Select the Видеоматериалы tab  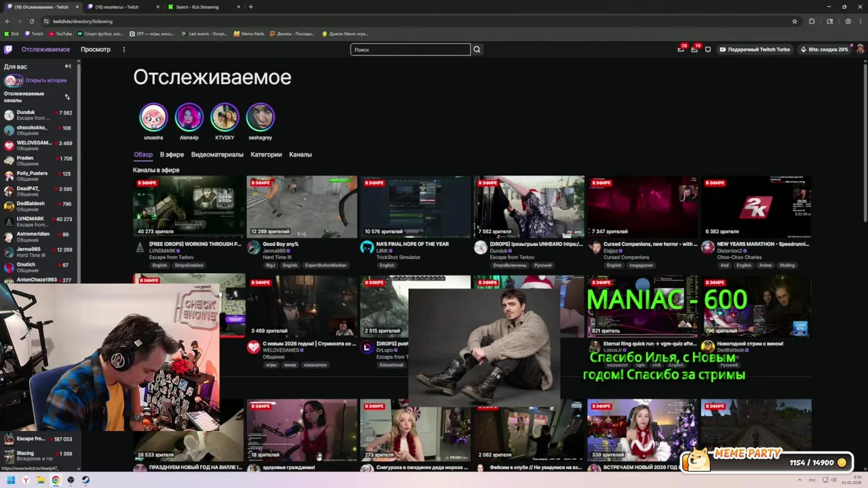[x=217, y=155]
